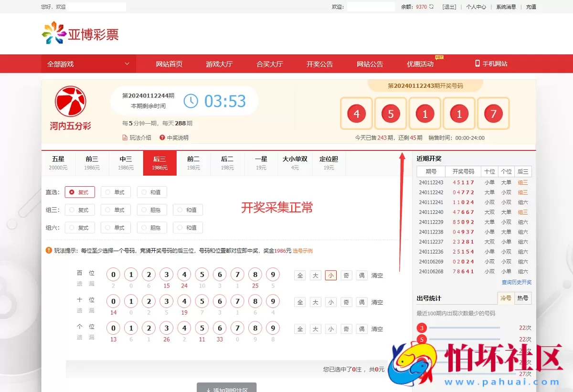Click the 查询历史开奖 link

pyautogui.click(x=516, y=282)
